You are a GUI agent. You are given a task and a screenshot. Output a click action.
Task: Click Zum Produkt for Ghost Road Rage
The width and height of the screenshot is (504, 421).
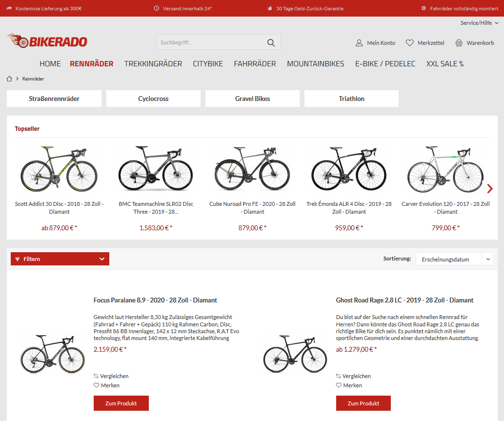363,403
